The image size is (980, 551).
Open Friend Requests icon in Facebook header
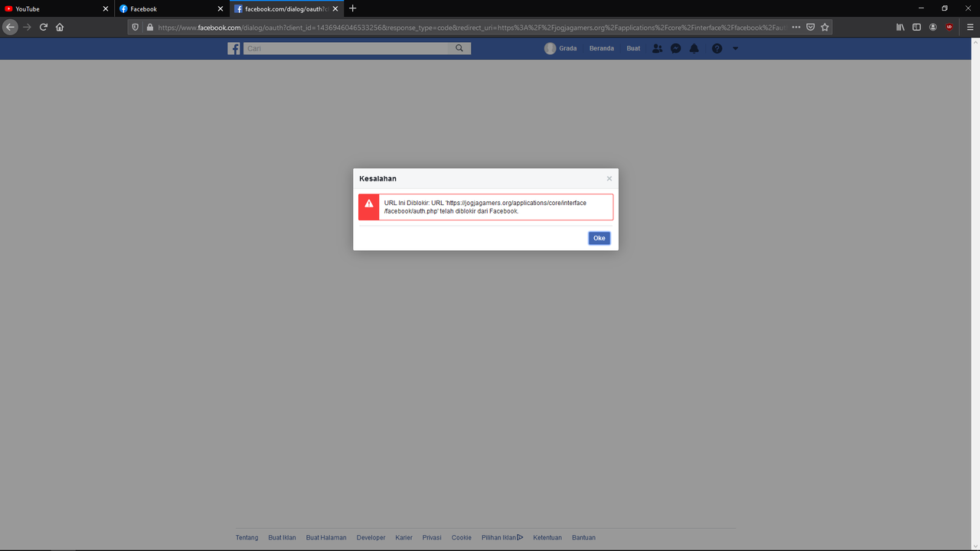coord(658,48)
